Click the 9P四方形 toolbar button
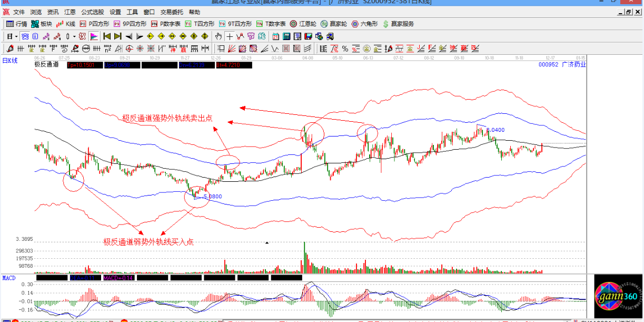 coord(131,24)
